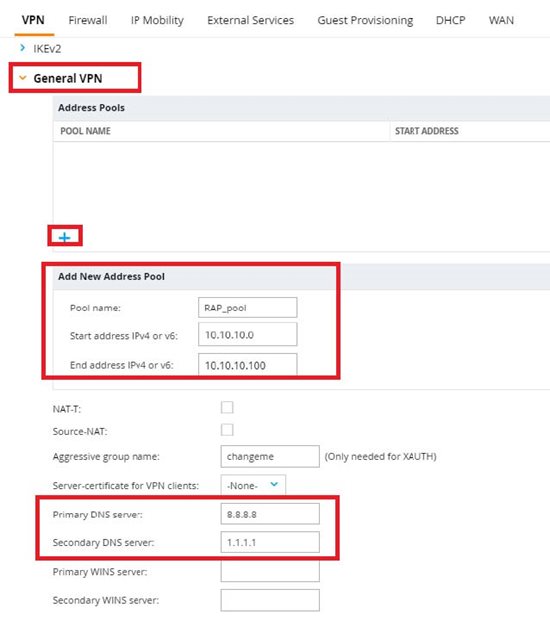Select the DHCP tab
This screenshot has height=620, width=550.
450,20
